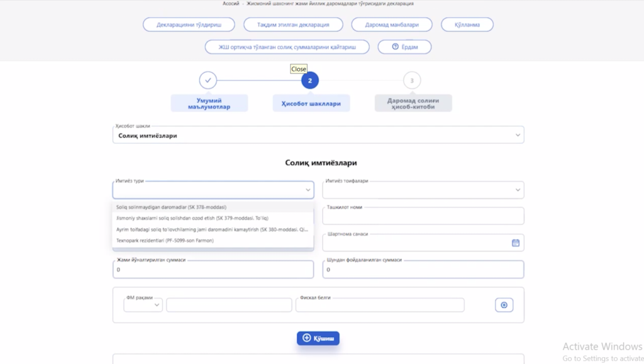This screenshot has height=364, width=644.
Task: Click the ФМ рақами text input field
Action: 229,305
